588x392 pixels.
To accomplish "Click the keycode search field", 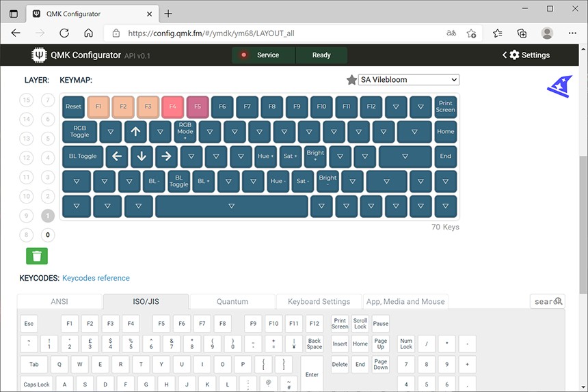I will (548, 301).
